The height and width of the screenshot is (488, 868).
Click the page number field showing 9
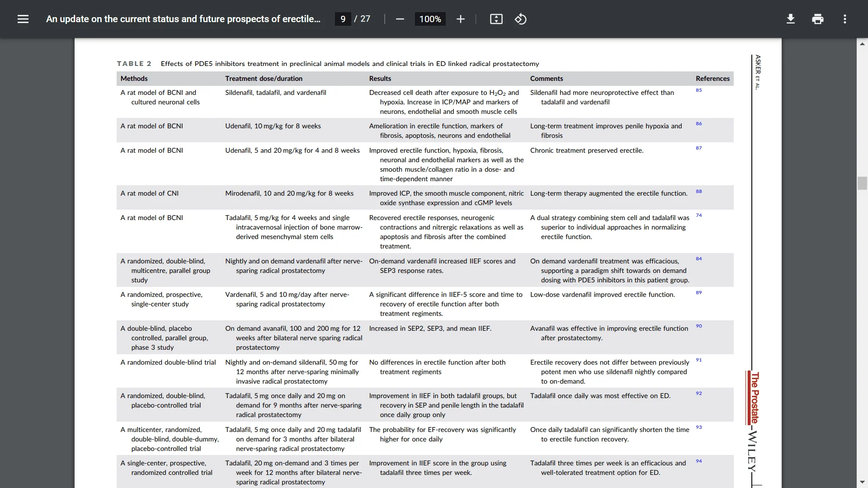pyautogui.click(x=343, y=19)
